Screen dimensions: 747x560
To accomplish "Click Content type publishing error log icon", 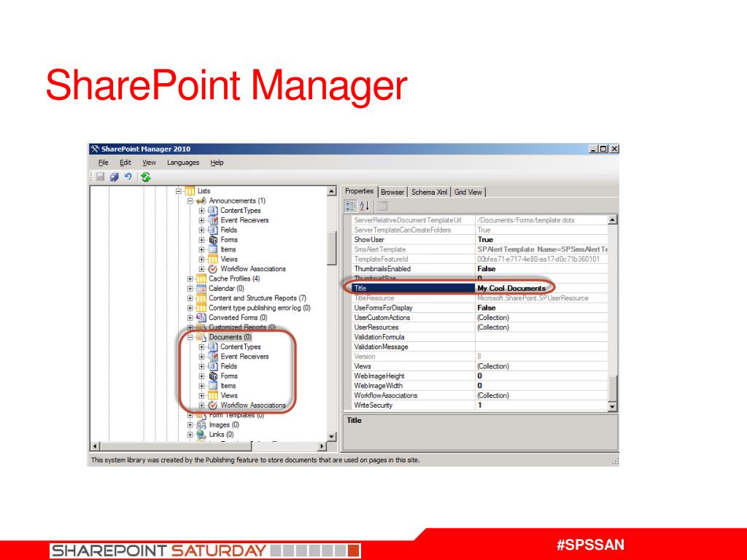I will 201,308.
